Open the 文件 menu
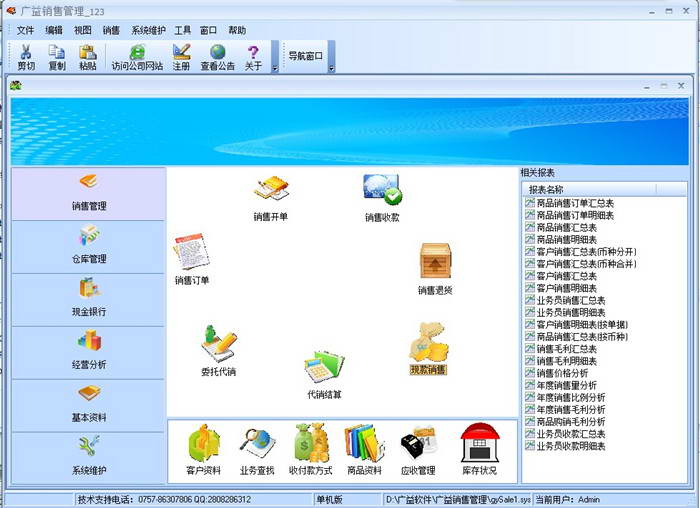Image resolution: width=700 pixels, height=508 pixels. 25,30
